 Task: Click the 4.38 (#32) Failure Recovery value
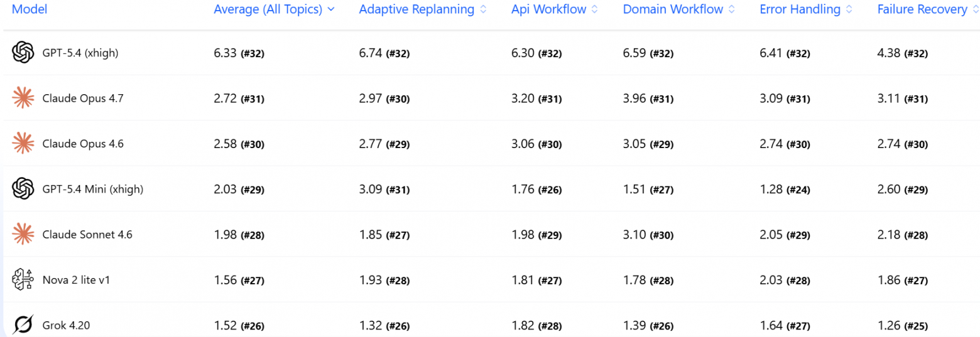pos(903,53)
